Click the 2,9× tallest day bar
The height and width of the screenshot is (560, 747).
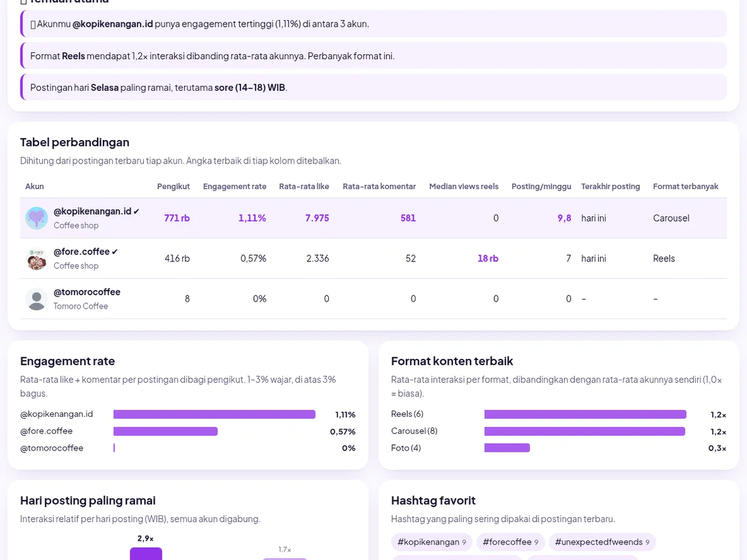[x=146, y=554]
